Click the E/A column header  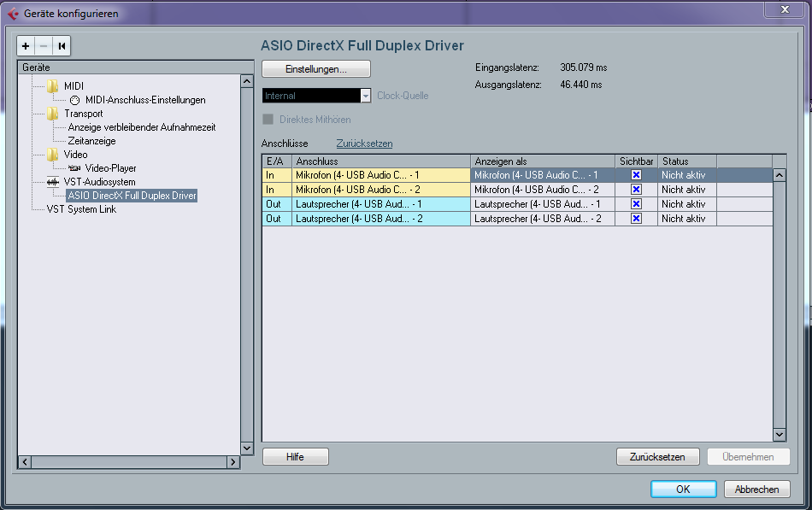tap(277, 161)
